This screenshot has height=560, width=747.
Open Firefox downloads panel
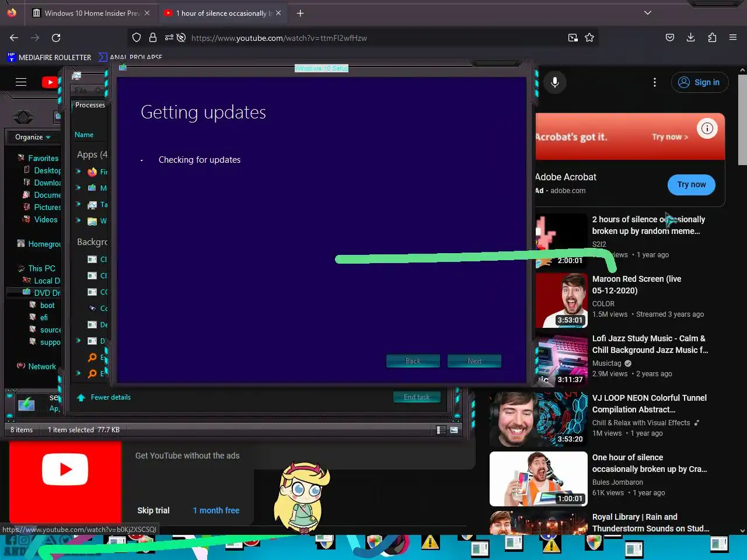[691, 37]
